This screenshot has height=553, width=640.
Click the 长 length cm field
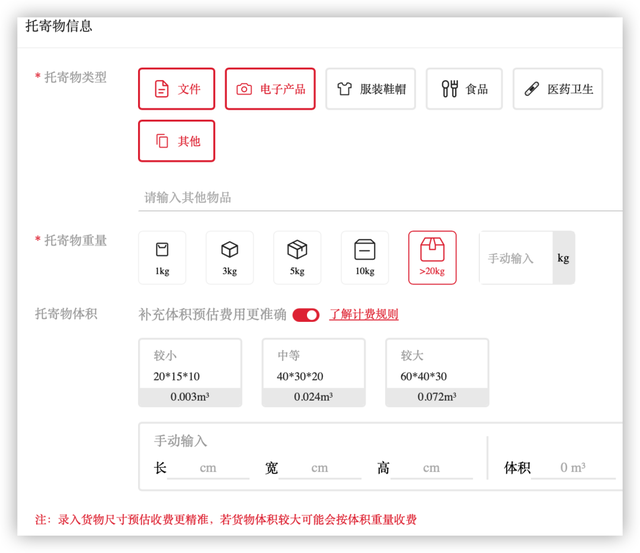[208, 468]
